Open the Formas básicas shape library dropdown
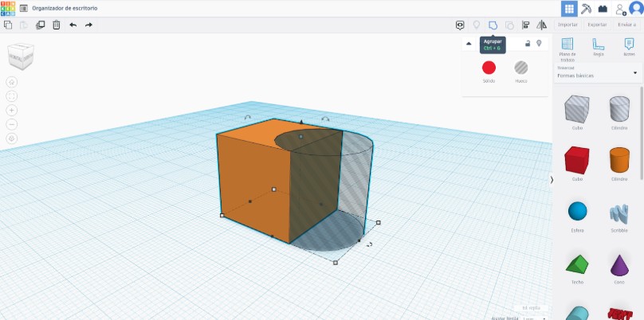This screenshot has height=320, width=644. [x=598, y=73]
